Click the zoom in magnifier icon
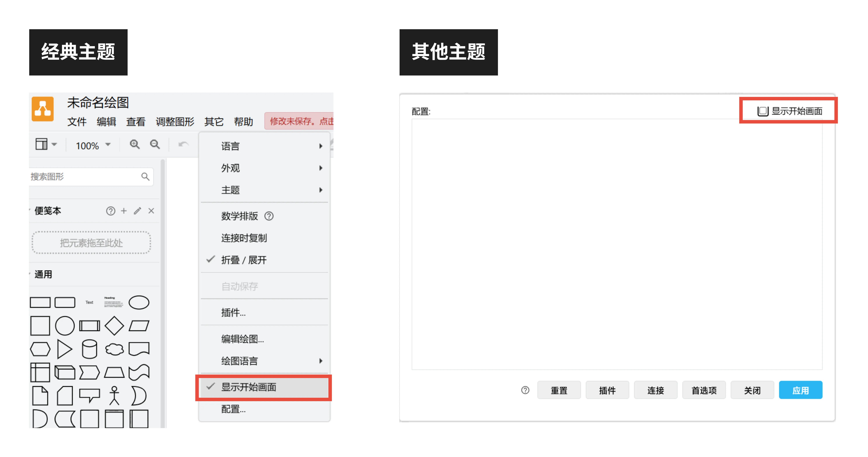The width and height of the screenshot is (868, 457). pos(135,144)
